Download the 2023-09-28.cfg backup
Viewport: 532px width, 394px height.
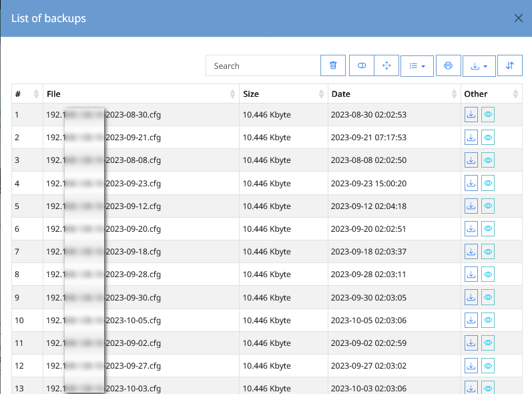point(471,274)
